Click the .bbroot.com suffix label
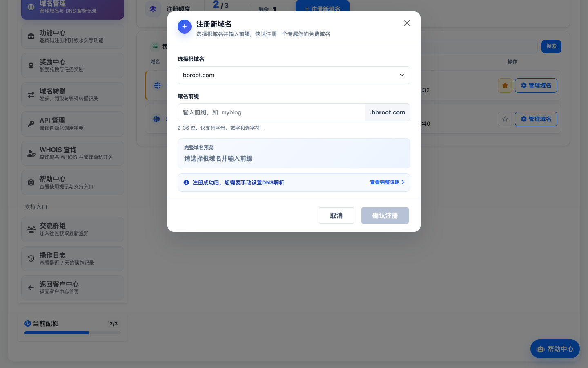 pos(388,112)
